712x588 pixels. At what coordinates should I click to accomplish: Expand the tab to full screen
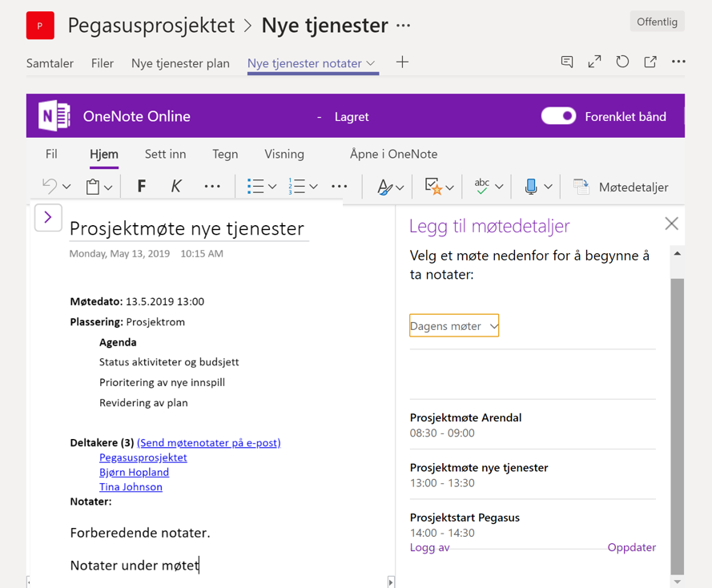pyautogui.click(x=594, y=62)
